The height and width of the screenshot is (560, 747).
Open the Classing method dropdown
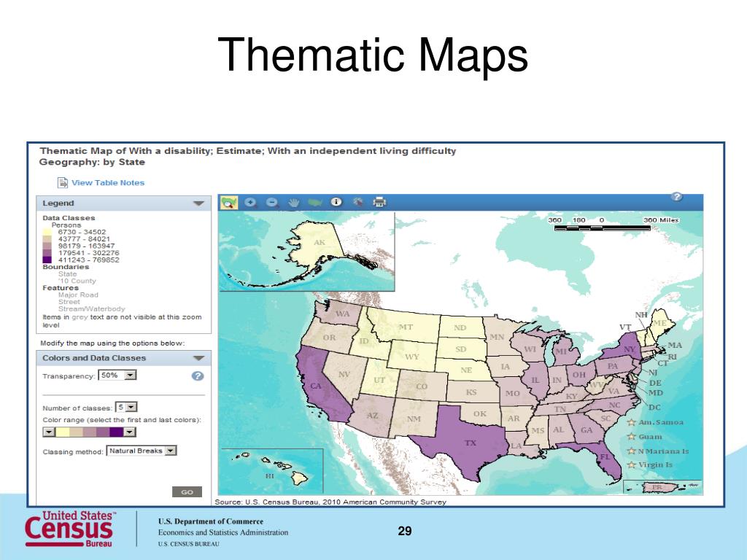(x=171, y=451)
